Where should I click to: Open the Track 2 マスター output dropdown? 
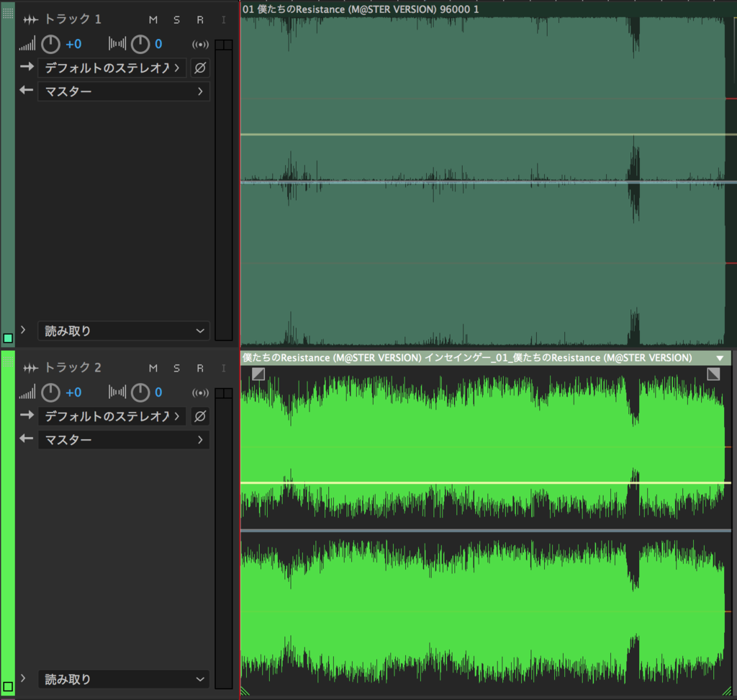pyautogui.click(x=124, y=439)
